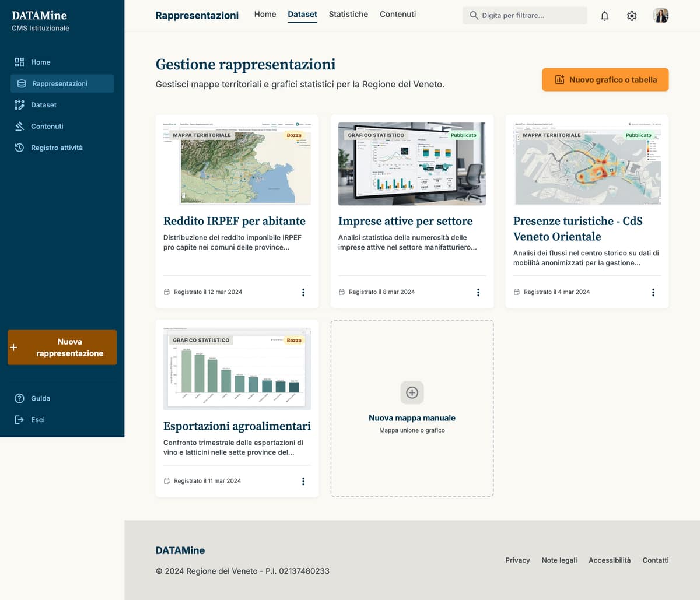The width and height of the screenshot is (700, 600).
Task: Click the Rappresentazioni brand title in top bar
Action: [197, 15]
